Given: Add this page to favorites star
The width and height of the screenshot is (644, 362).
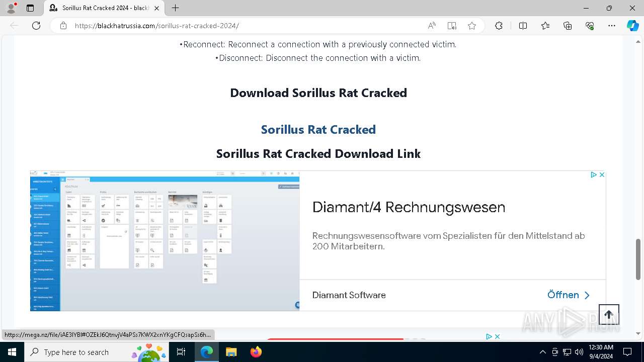Looking at the screenshot, I should (x=472, y=26).
